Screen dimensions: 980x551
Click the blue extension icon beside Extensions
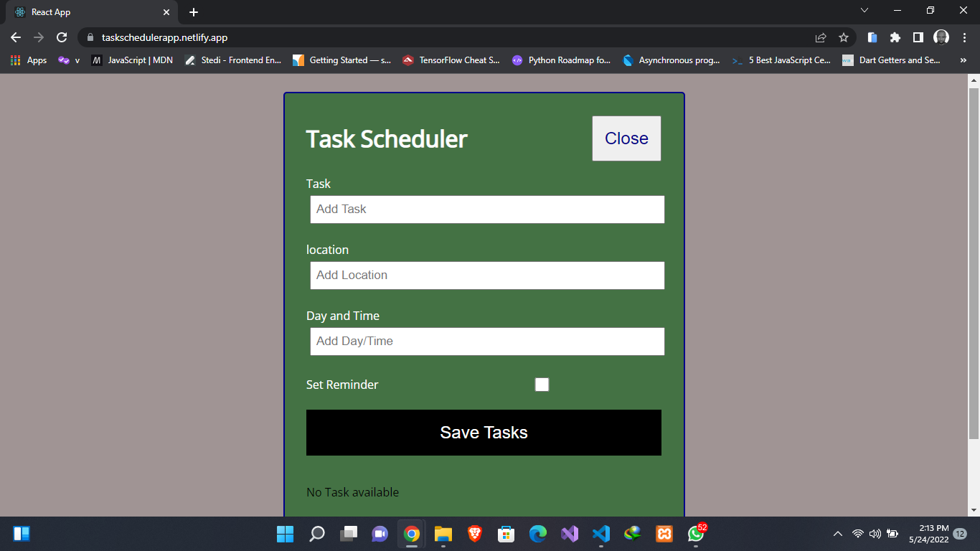click(x=872, y=37)
